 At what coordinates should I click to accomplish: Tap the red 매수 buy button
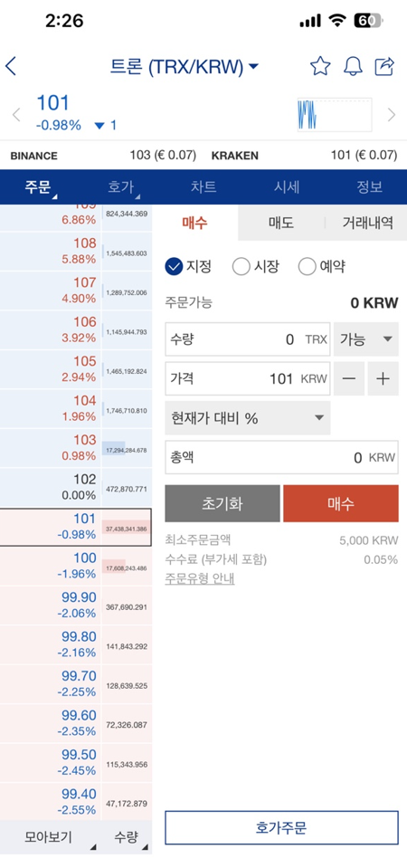point(341,504)
